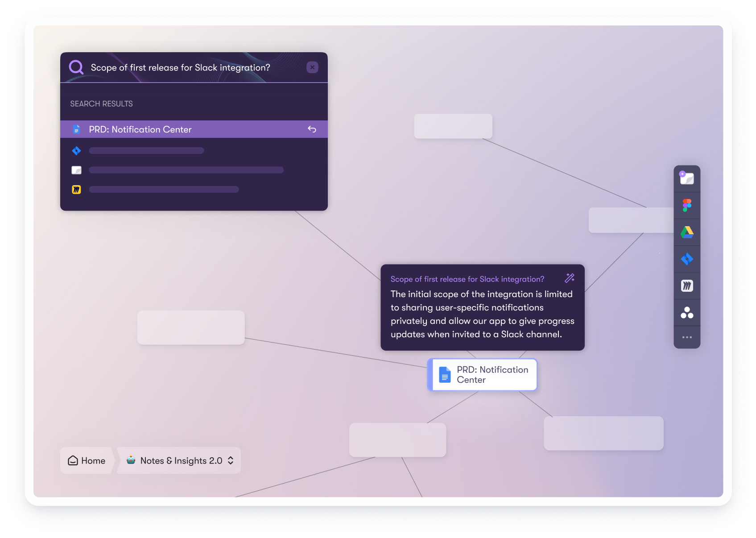
Task: Click the return arrow on the highlighted result
Action: click(312, 129)
